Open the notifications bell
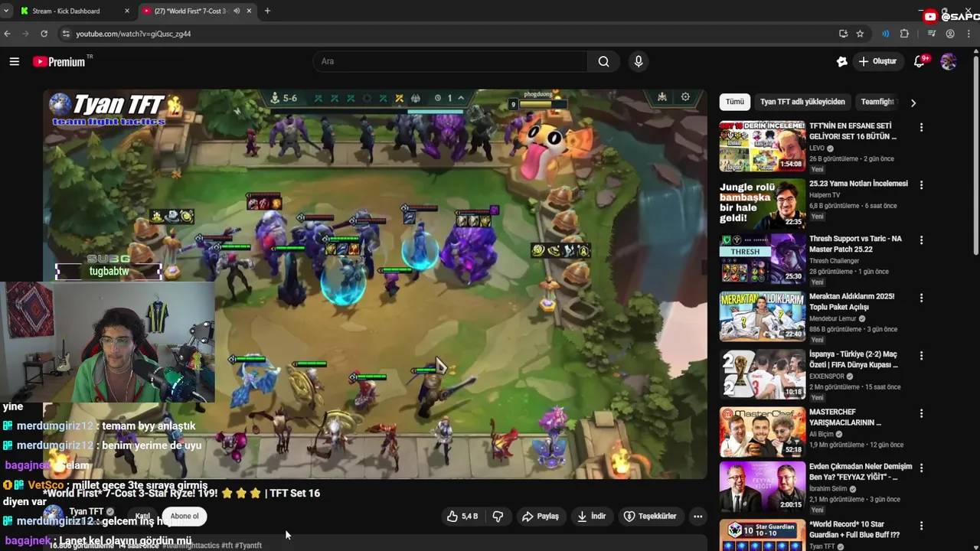 (x=920, y=61)
